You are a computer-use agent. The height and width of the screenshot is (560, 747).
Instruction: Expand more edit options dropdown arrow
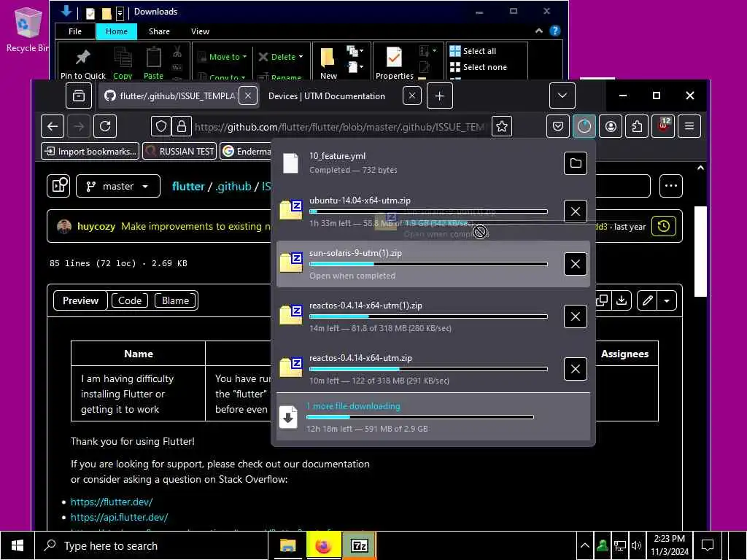coord(667,300)
